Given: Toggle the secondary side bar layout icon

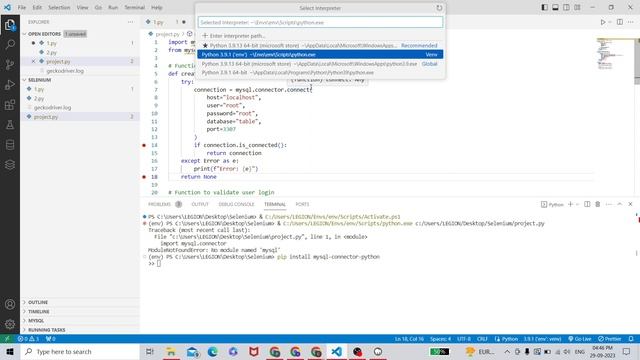Looking at the screenshot, I should click(x=567, y=7).
